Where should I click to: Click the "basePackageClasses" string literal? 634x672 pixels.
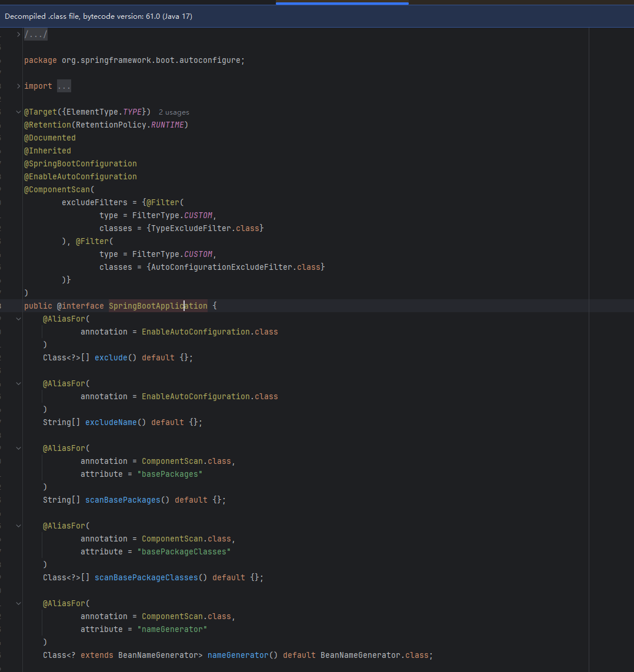[184, 551]
